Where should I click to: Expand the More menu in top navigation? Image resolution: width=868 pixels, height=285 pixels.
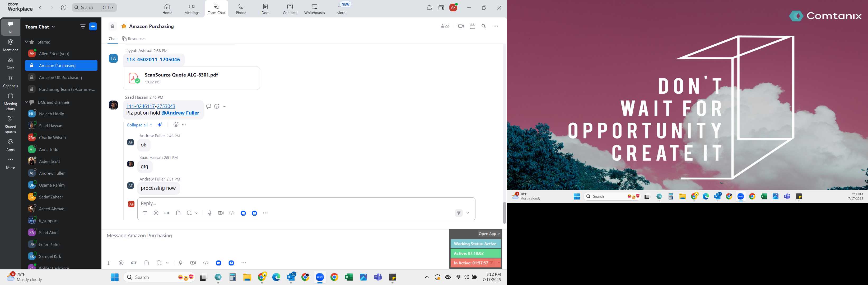(341, 9)
